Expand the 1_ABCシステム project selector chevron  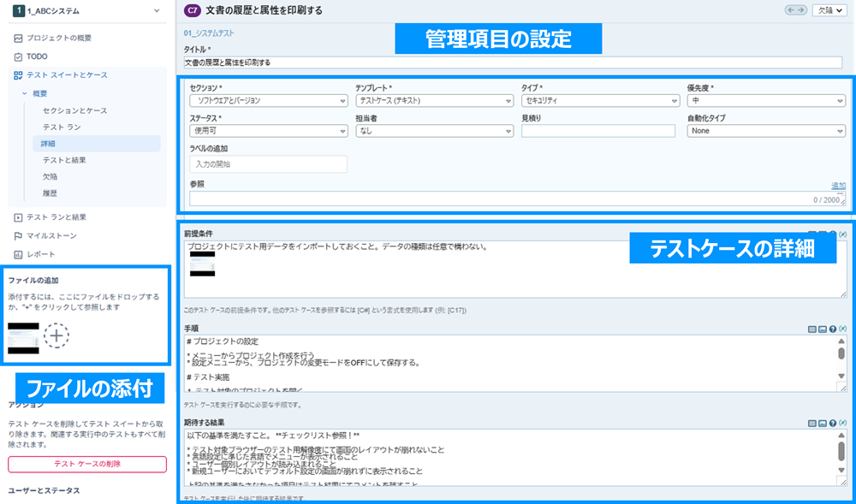click(x=158, y=11)
